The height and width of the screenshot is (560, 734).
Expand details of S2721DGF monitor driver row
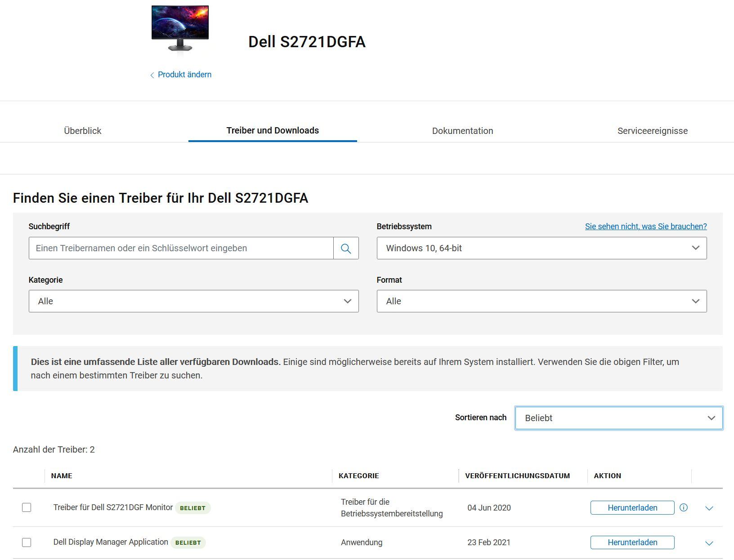tap(709, 508)
